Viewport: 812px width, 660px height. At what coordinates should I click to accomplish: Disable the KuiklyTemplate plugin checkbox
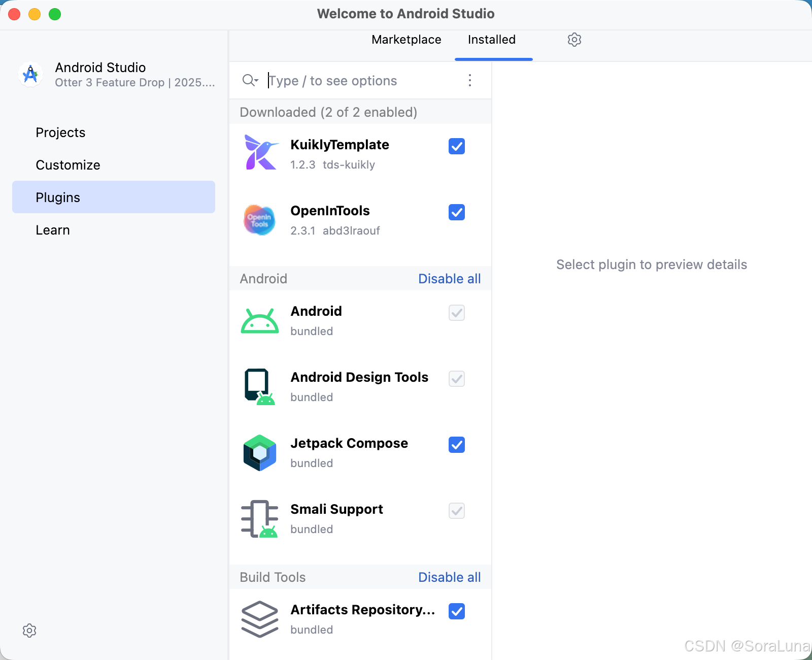[x=457, y=146]
